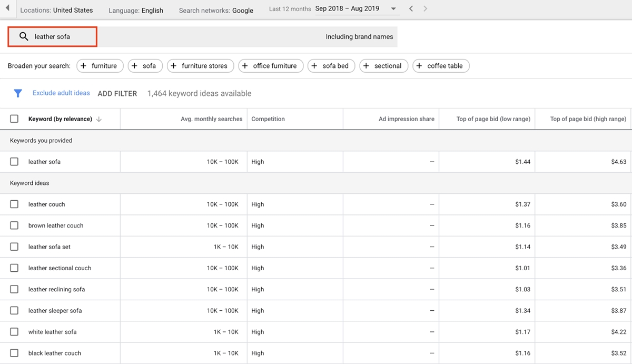Go to previous date range

tap(411, 9)
